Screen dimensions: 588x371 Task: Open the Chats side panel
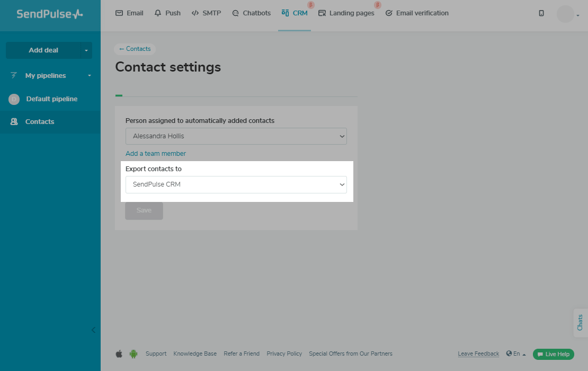[x=580, y=322]
